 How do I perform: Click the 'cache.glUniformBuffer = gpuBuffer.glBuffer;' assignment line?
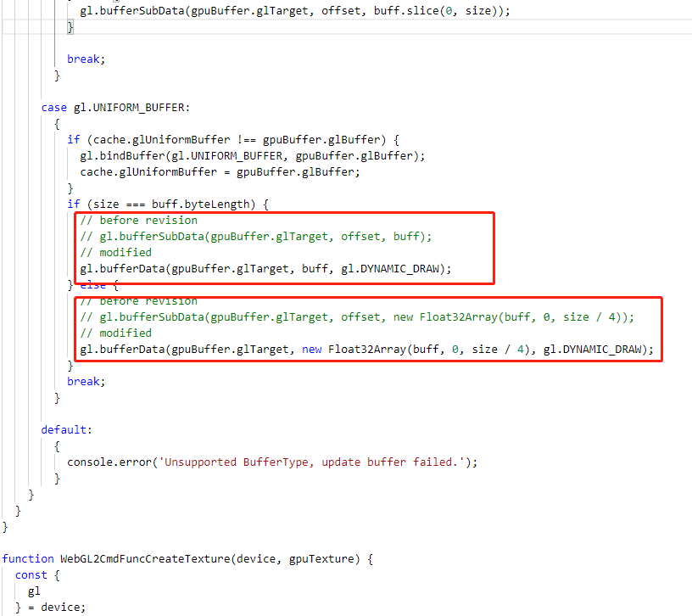(x=220, y=171)
